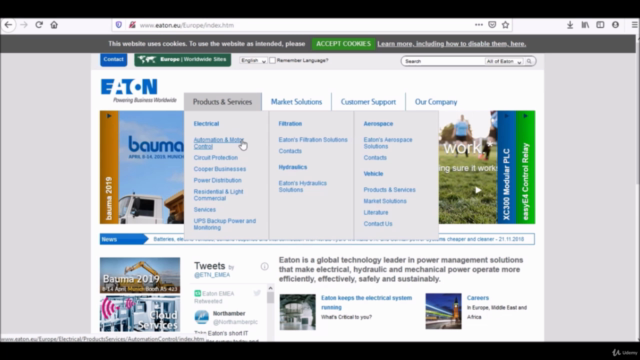
Task: Click the browser forward arrow
Action: pos(24,25)
